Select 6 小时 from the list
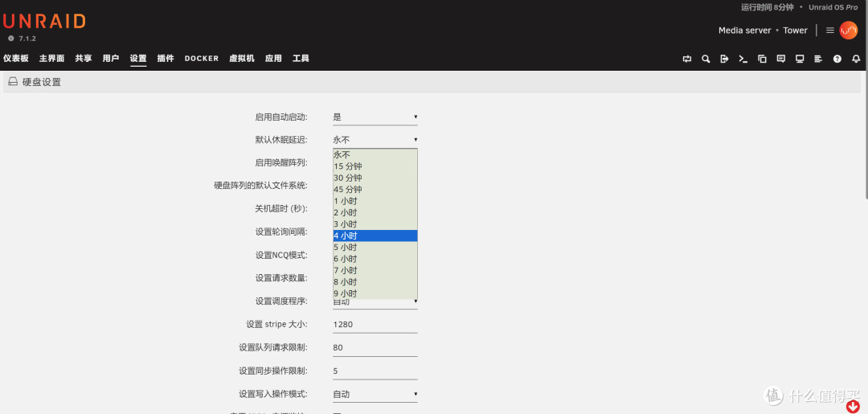This screenshot has width=868, height=414. 375,259
